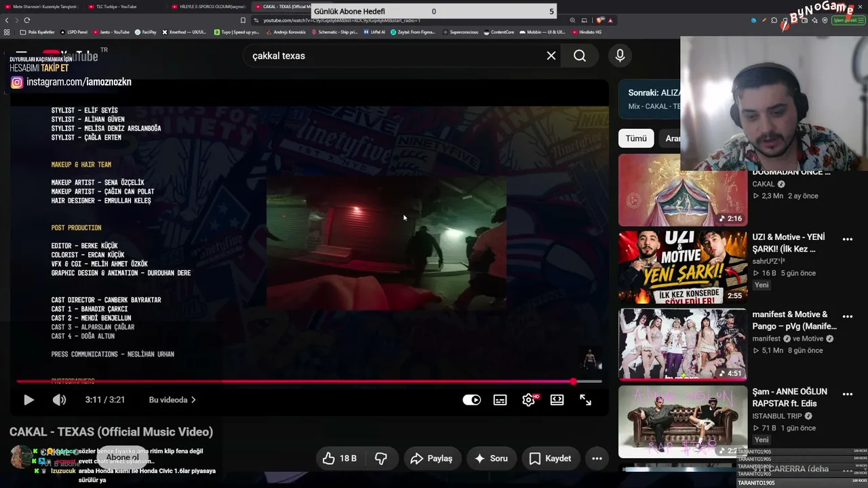
Task: Open the 'FaciiPay' bookmark
Action: point(145,32)
